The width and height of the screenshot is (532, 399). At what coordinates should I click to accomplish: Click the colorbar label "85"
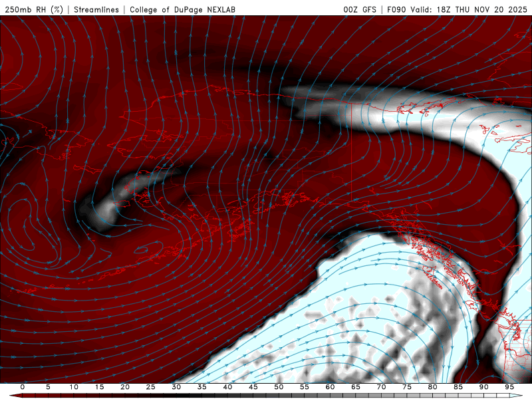click(x=458, y=387)
